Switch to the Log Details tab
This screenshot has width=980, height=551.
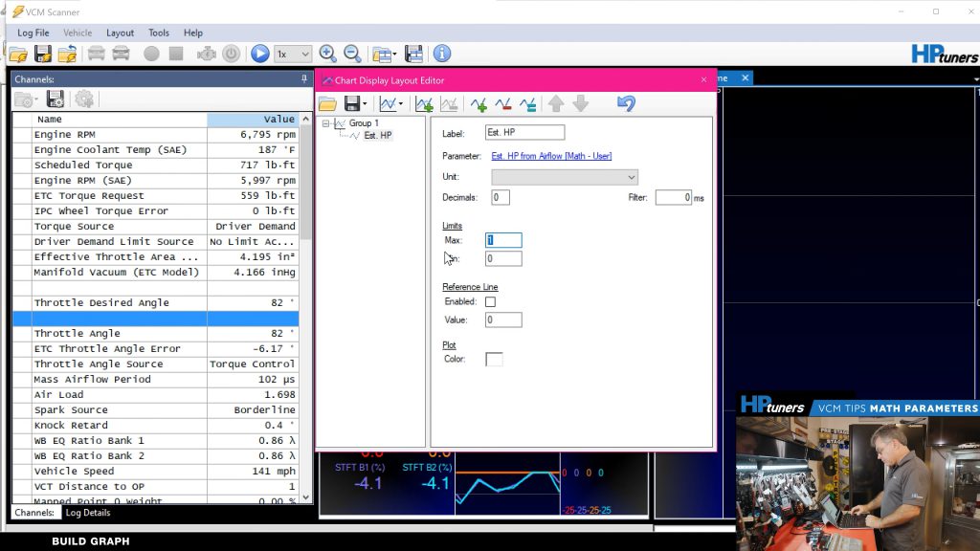88,512
